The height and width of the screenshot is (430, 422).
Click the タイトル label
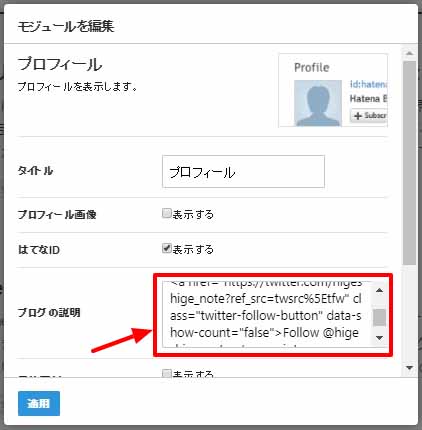pyautogui.click(x=35, y=171)
